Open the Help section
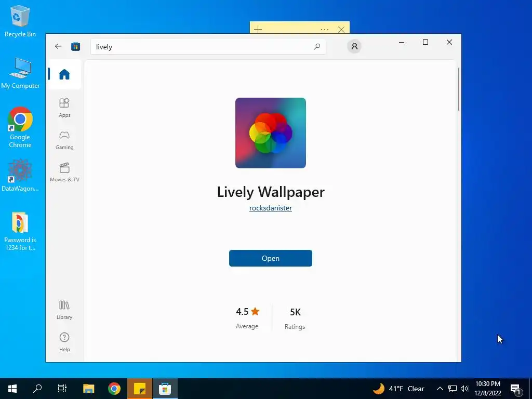Viewport: 532px width, 399px height. point(64,342)
